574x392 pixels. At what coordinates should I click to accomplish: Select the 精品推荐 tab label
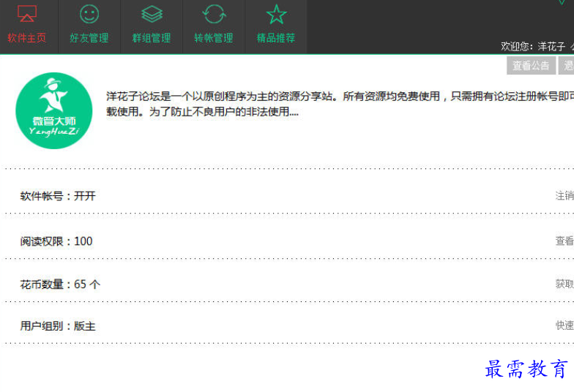275,38
